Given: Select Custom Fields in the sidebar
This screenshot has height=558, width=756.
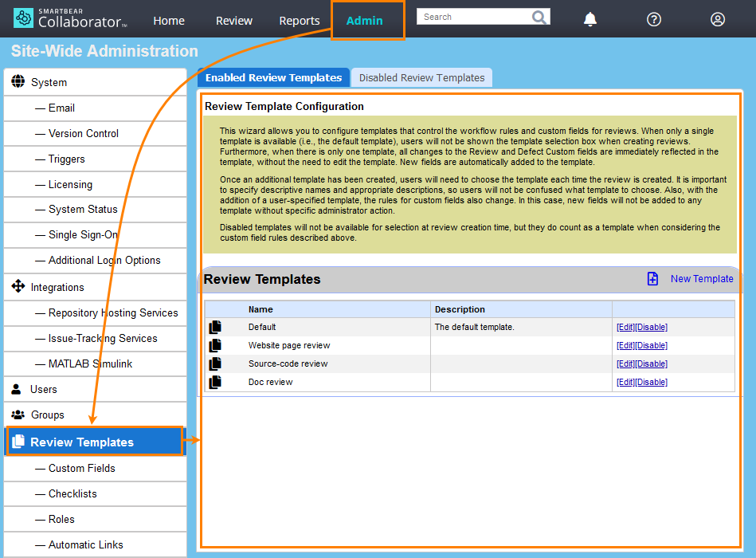Looking at the screenshot, I should tap(81, 468).
